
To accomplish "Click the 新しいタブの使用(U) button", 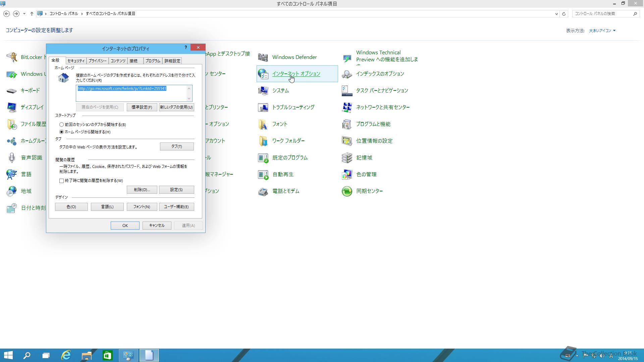I will point(176,107).
